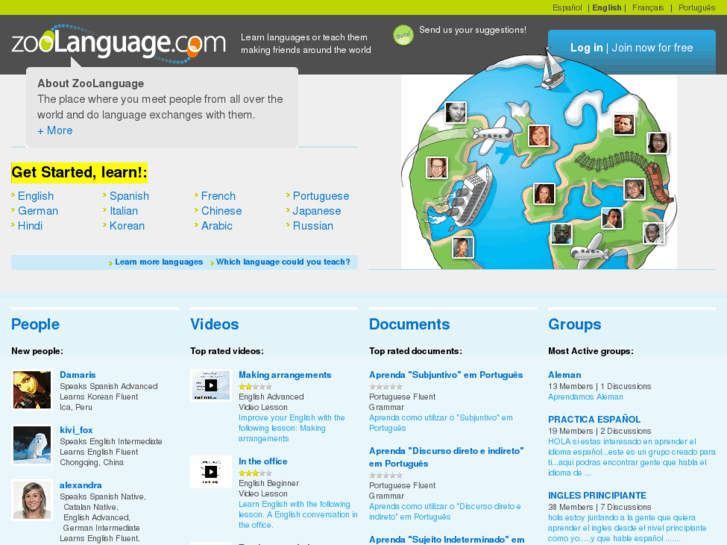This screenshot has height=545, width=727.
Task: Open alexandra profile photo
Action: tap(32, 500)
